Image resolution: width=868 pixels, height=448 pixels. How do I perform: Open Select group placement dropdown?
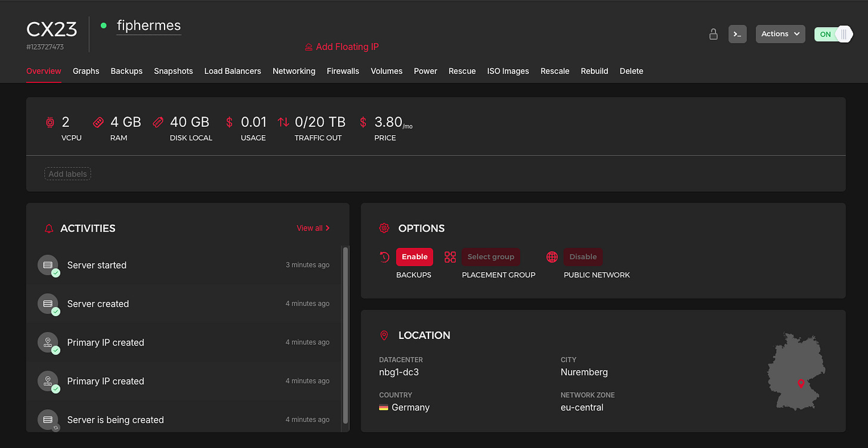pos(491,257)
